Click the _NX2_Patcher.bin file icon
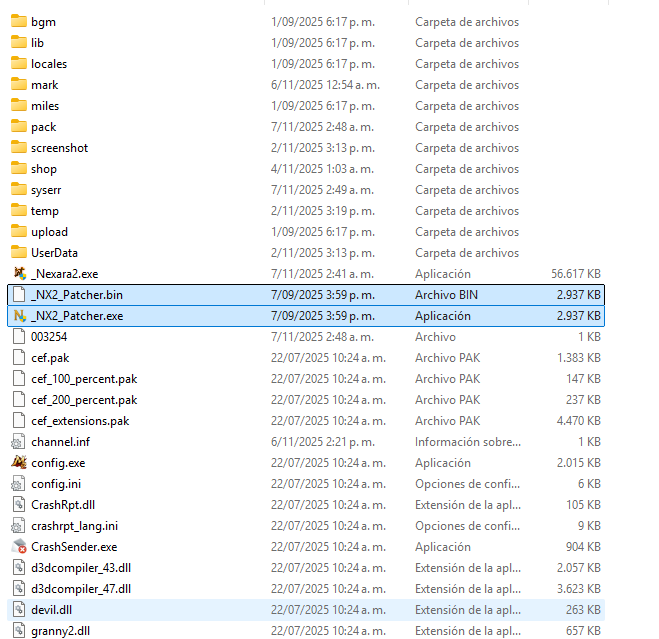The height and width of the screenshot is (639, 659). tap(18, 295)
